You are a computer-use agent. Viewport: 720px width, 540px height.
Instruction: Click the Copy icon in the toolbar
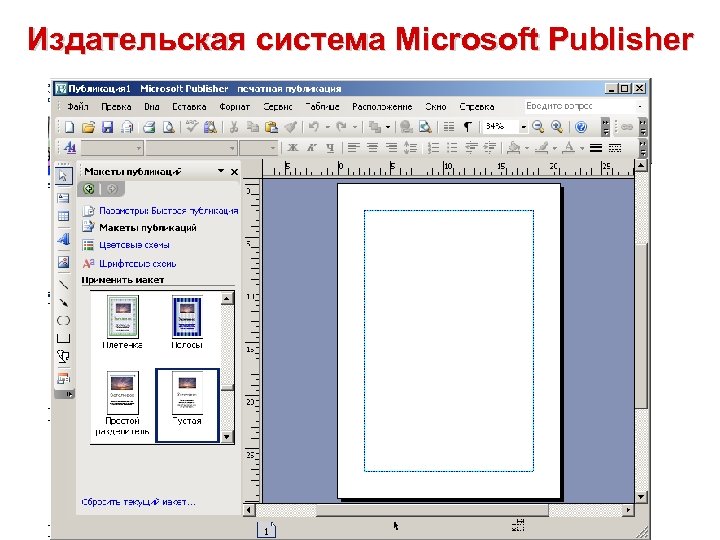253,127
